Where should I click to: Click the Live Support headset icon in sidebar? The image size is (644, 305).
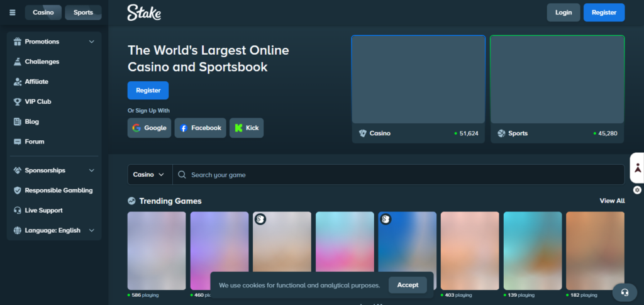click(17, 210)
